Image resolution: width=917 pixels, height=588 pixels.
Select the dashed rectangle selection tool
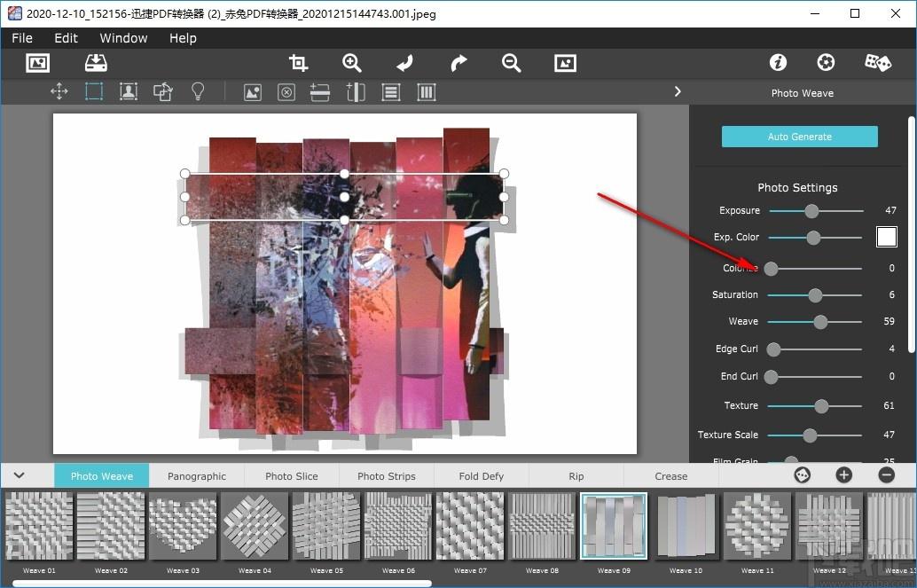pyautogui.click(x=94, y=92)
